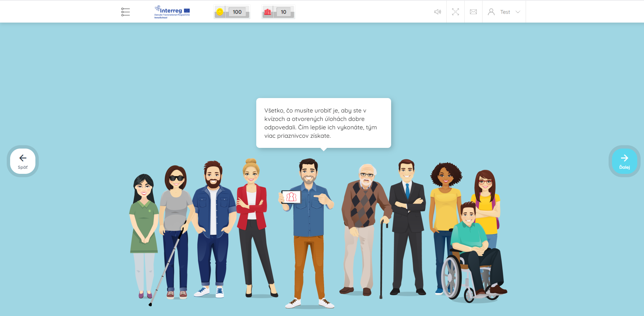
Task: Click the Interreg InnoSchool logo
Action: click(172, 12)
